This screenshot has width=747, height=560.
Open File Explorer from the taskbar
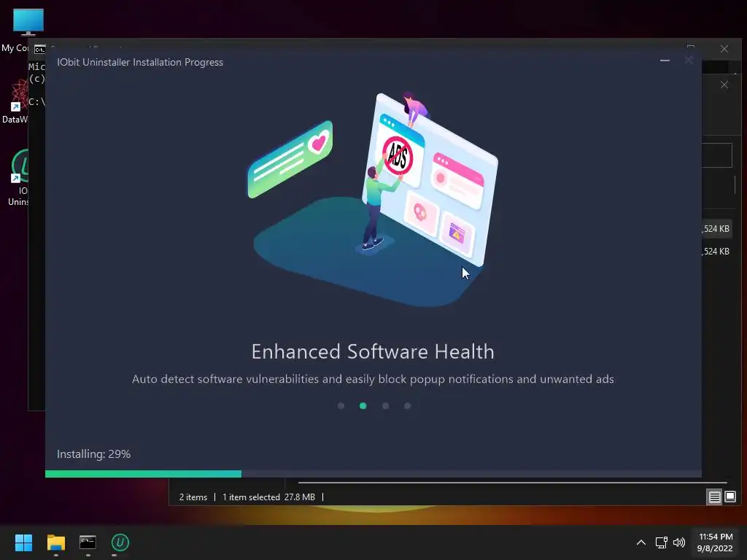[55, 542]
